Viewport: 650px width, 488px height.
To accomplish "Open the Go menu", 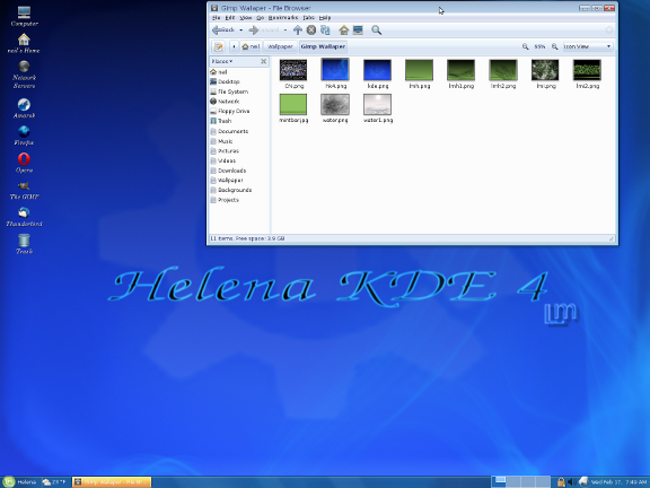I will [x=260, y=17].
